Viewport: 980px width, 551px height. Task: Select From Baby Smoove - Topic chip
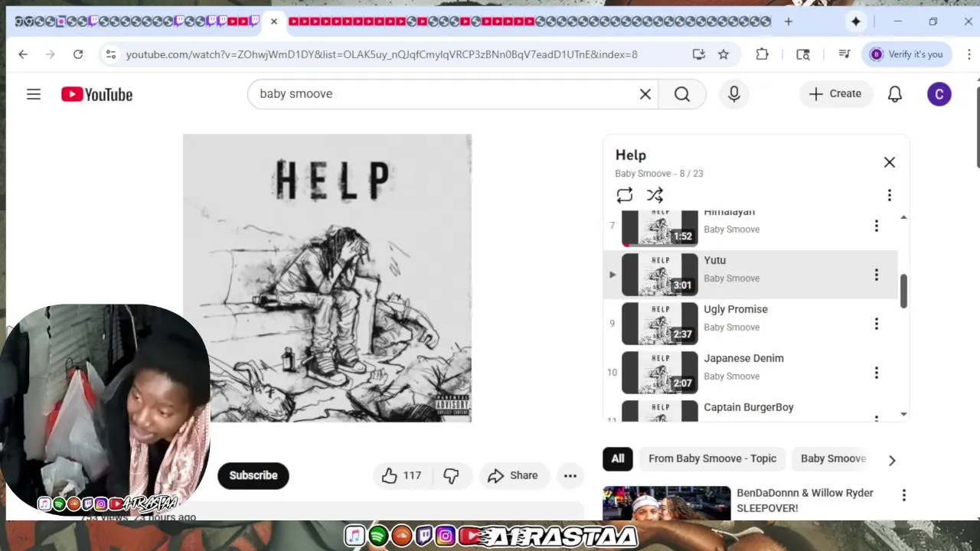click(x=713, y=458)
